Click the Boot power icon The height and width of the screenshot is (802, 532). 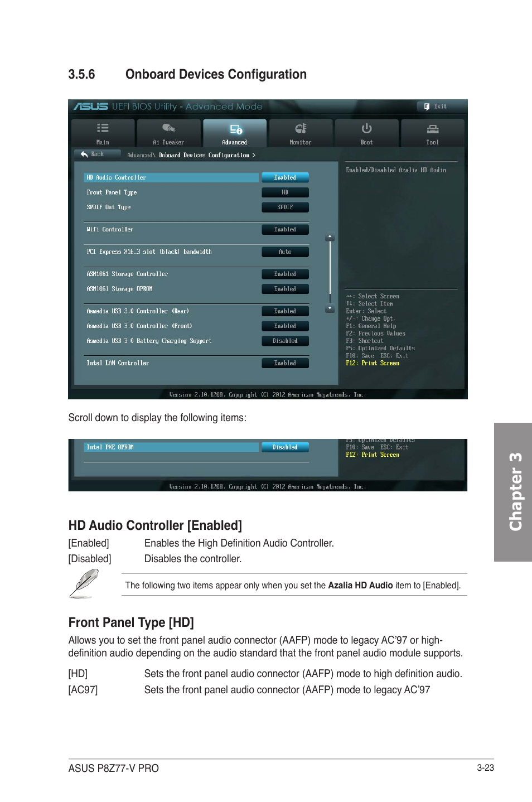[x=366, y=128]
